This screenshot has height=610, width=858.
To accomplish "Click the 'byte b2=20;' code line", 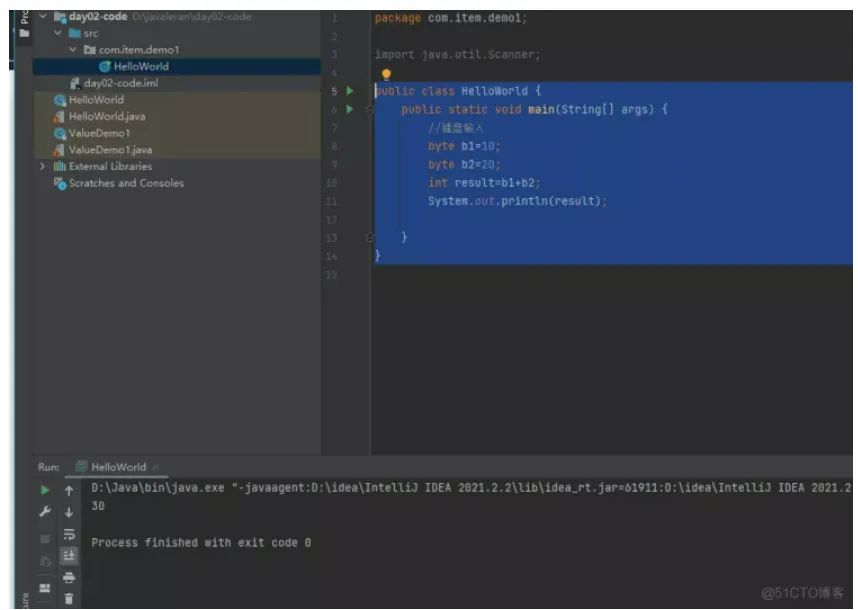I will click(464, 164).
